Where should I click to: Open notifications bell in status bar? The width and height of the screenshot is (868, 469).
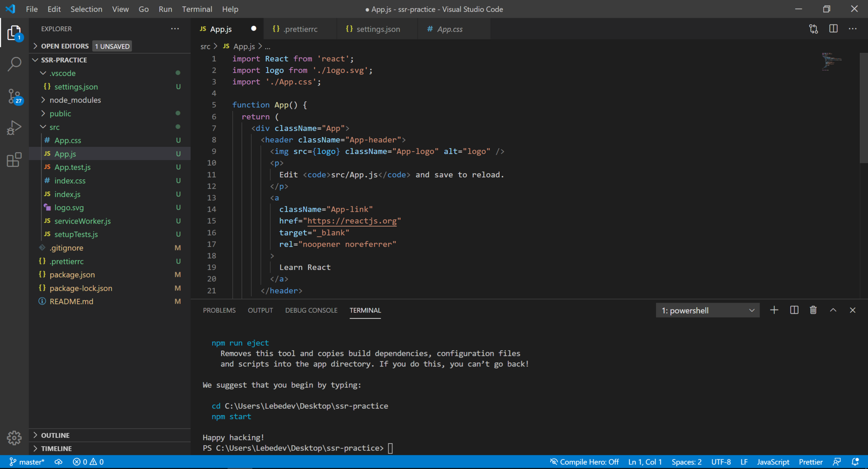tap(855, 462)
